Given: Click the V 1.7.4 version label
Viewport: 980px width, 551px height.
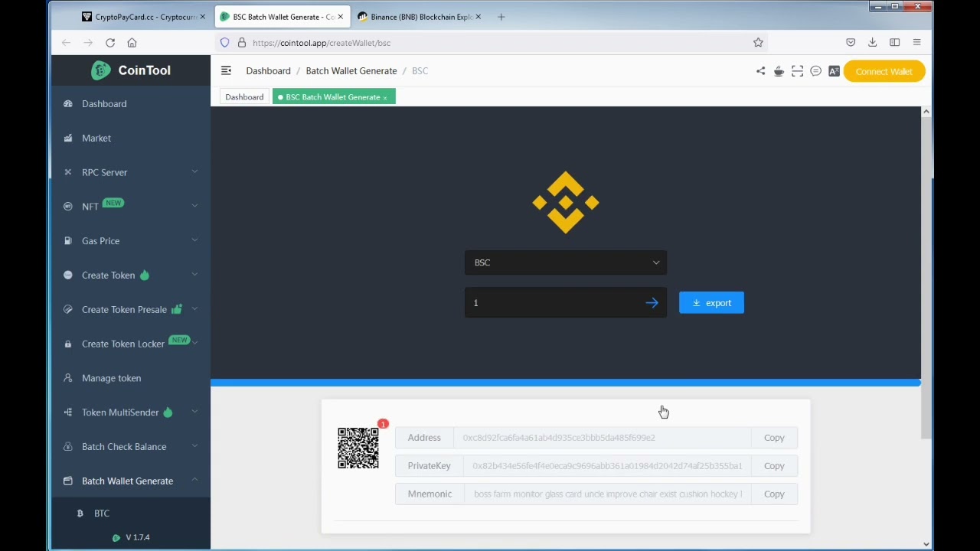Looking at the screenshot, I should point(138,538).
